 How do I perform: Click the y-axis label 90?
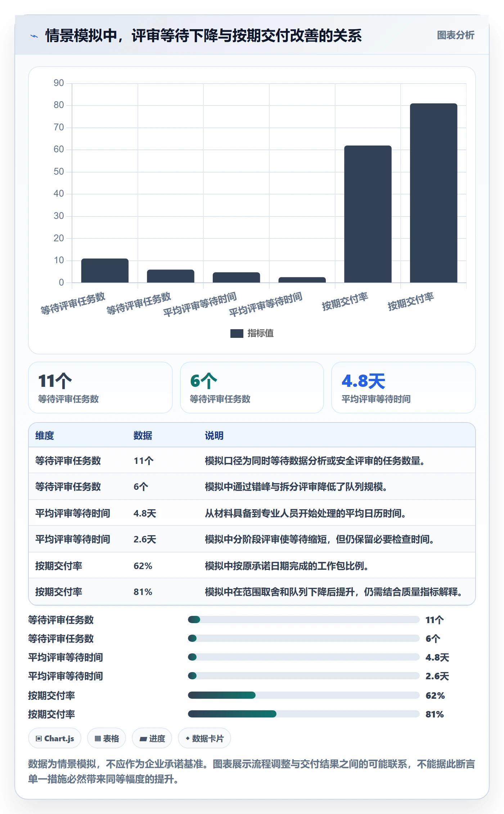coord(59,83)
